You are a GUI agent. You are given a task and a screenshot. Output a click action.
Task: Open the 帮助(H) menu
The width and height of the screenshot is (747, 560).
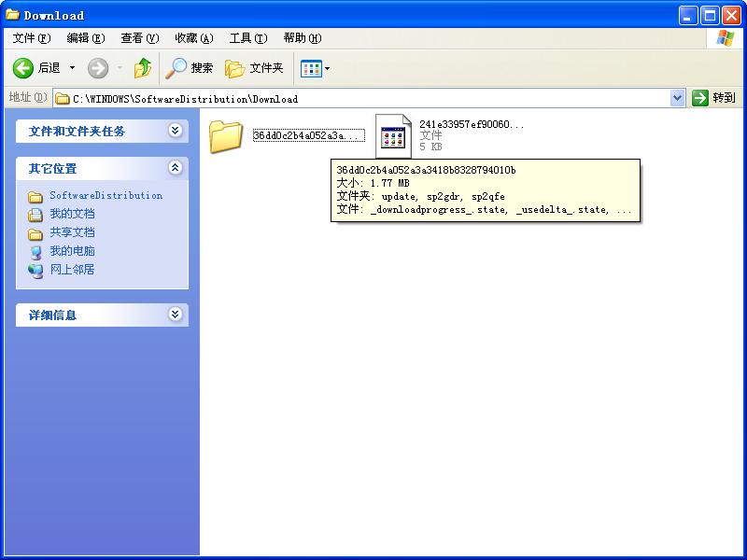(303, 38)
